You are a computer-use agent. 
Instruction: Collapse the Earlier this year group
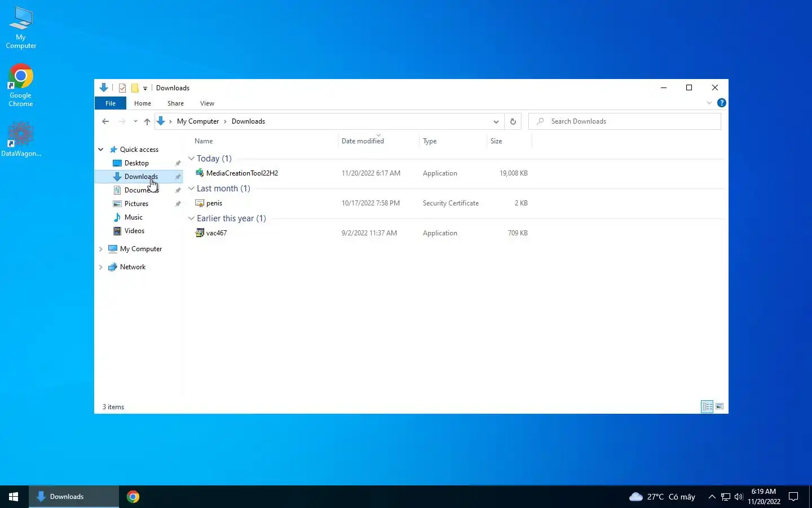pyautogui.click(x=191, y=218)
